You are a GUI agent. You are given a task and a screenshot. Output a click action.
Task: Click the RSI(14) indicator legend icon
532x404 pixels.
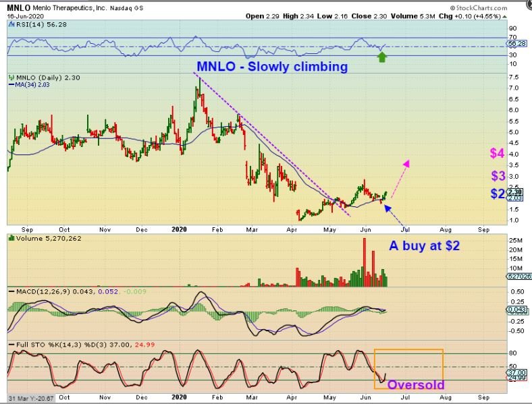tap(11, 24)
